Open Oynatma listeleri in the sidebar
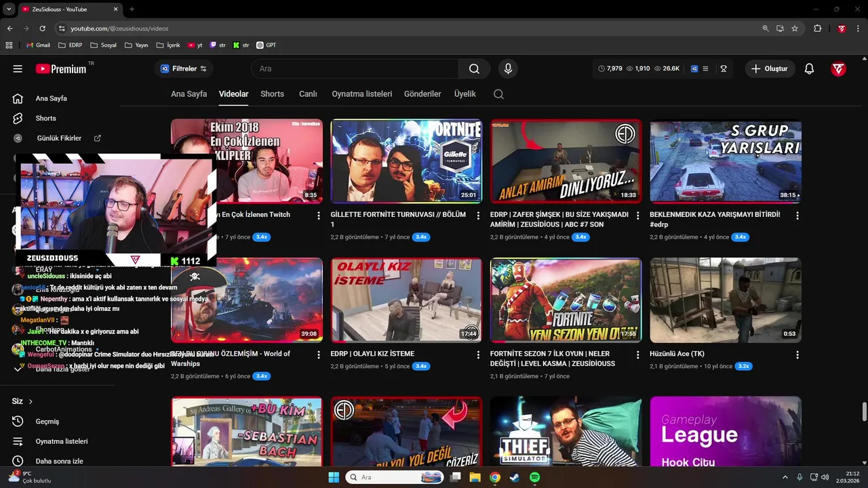This screenshot has width=868, height=488. (x=61, y=441)
